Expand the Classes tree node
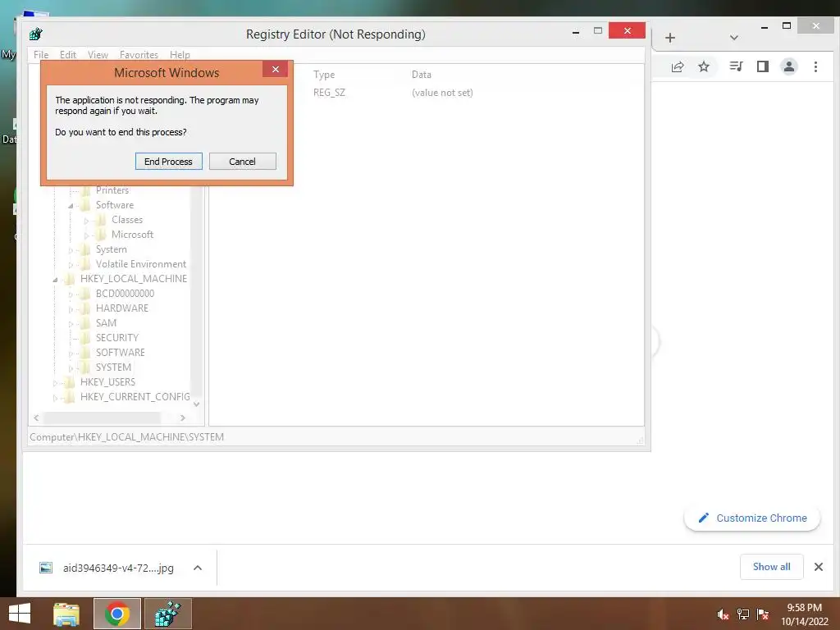Viewport: 840px width, 630px height. point(86,220)
